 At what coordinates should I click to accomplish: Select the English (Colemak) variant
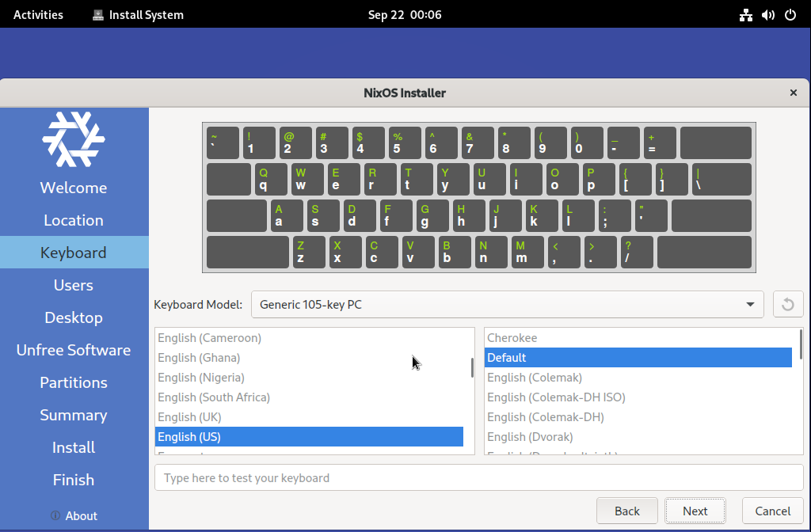[x=535, y=378]
